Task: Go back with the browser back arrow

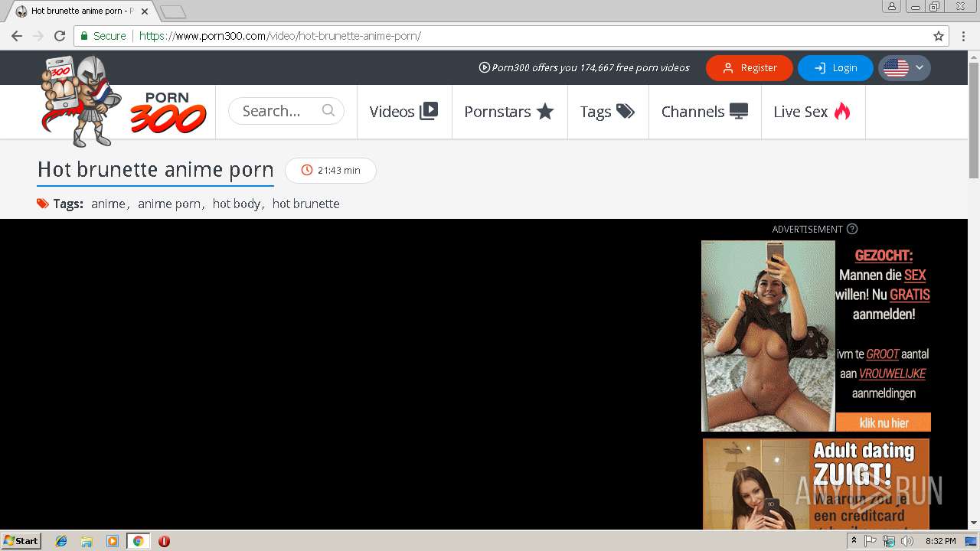Action: (x=17, y=36)
